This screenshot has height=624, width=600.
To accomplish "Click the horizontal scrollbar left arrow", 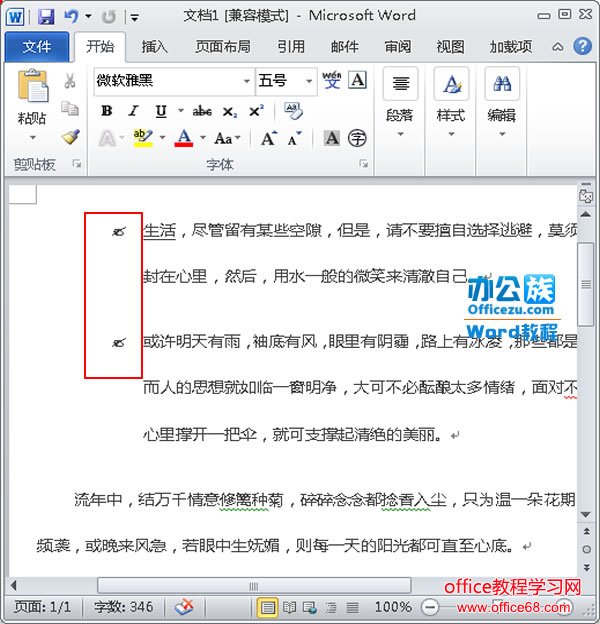I will 14,585.
